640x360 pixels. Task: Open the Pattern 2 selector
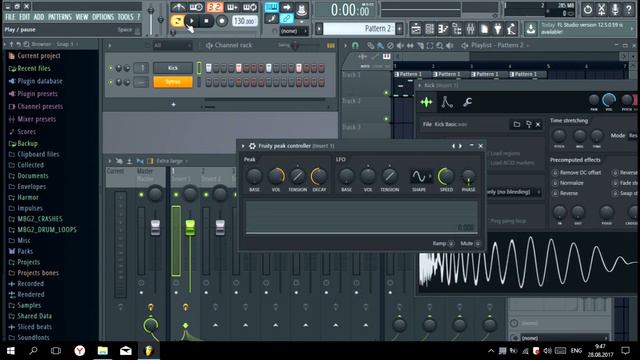click(359, 29)
